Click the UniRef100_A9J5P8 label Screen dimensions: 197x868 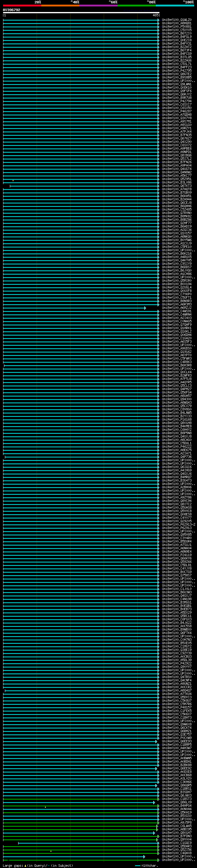(176, 822)
